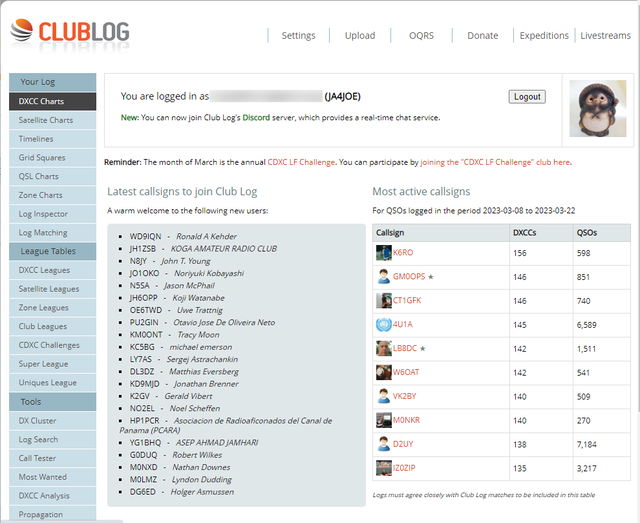Click the VK2BY default user icon
The height and width of the screenshot is (523, 640).
pos(384,396)
